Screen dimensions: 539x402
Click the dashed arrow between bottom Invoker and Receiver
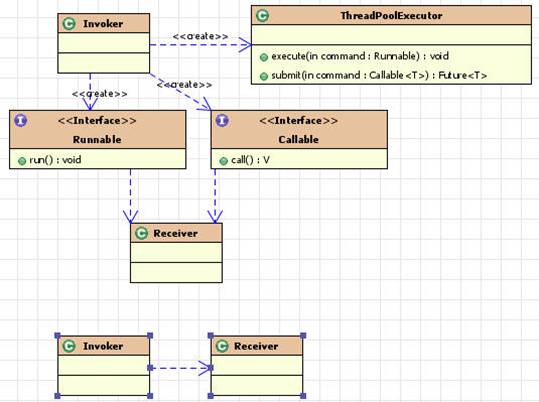click(180, 368)
